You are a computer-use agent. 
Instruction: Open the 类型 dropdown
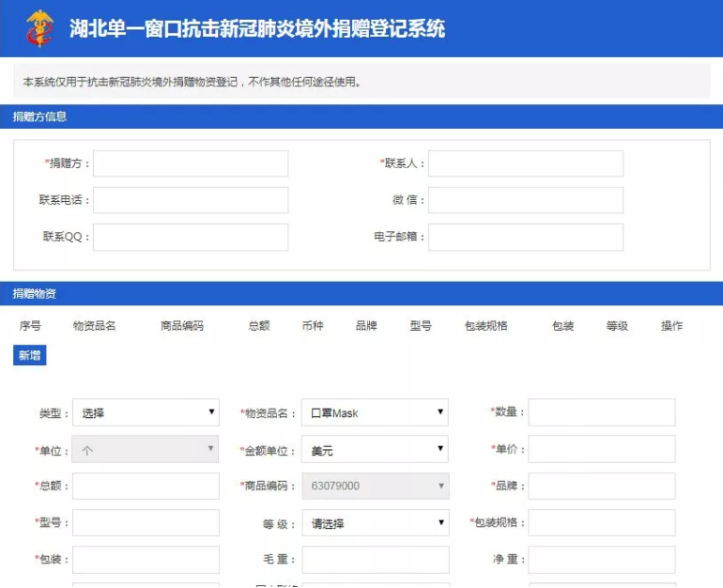[146, 412]
